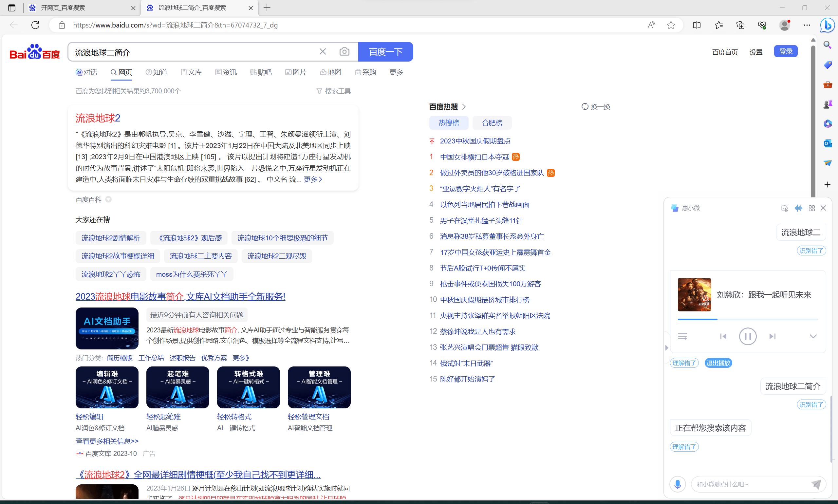Switch to the 资讯 tab
Screen dimensions: 838x504
point(226,72)
